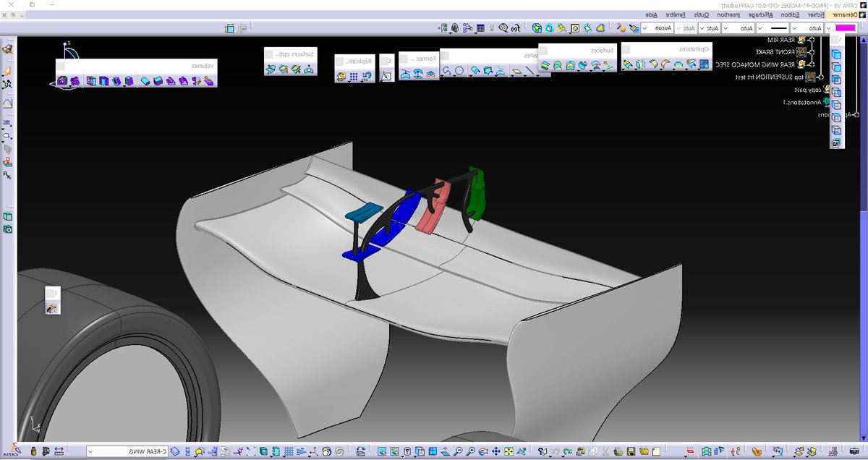Click the Design Table grid icon
Viewport: 868px width, 460px height.
point(480,28)
